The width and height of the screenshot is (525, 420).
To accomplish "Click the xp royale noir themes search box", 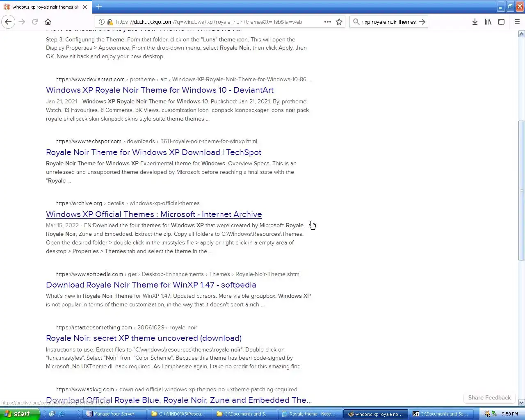I will tap(389, 22).
